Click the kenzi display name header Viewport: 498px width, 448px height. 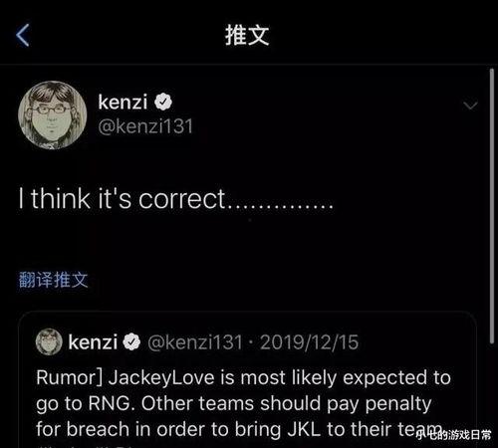coord(123,102)
